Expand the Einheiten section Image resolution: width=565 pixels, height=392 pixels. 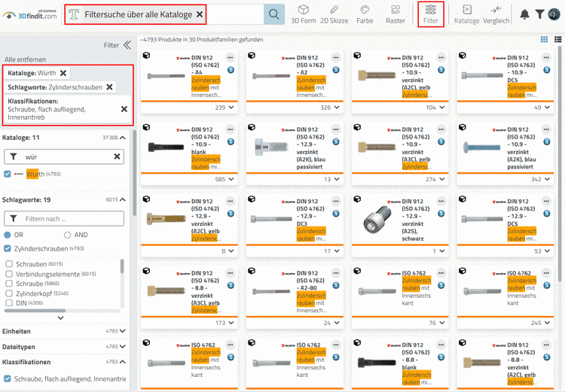pyautogui.click(x=123, y=331)
